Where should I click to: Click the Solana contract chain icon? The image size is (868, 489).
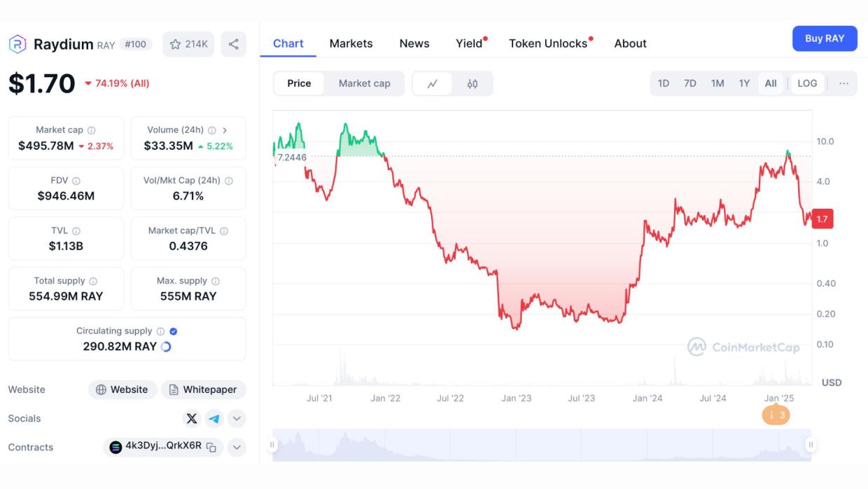pyautogui.click(x=116, y=447)
